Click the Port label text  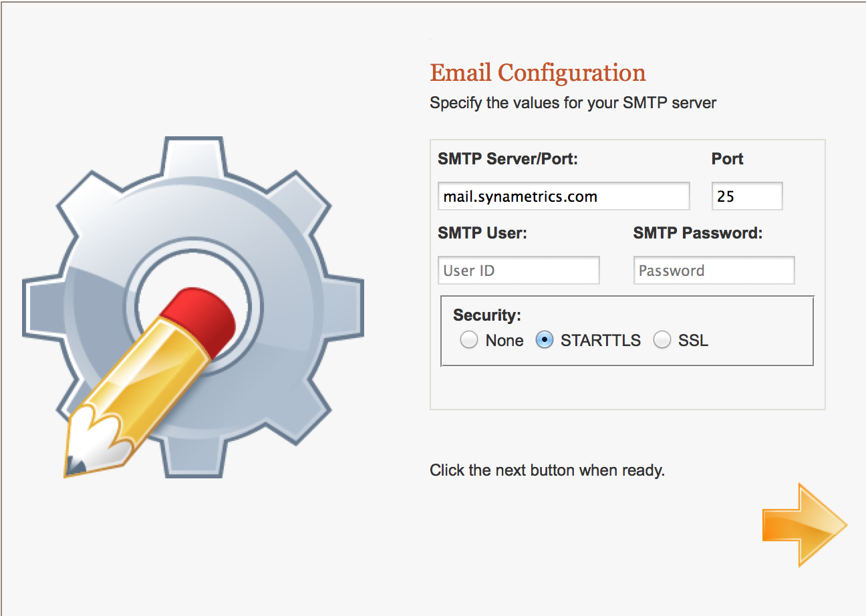click(x=728, y=159)
